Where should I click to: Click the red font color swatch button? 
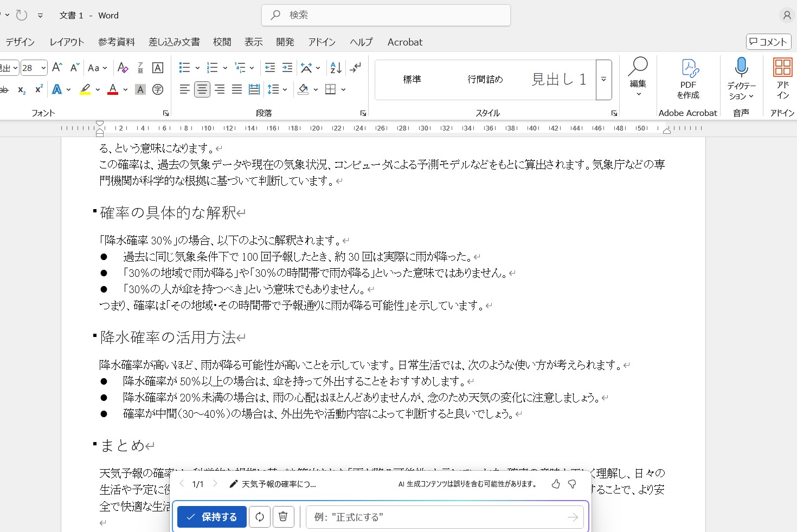113,89
